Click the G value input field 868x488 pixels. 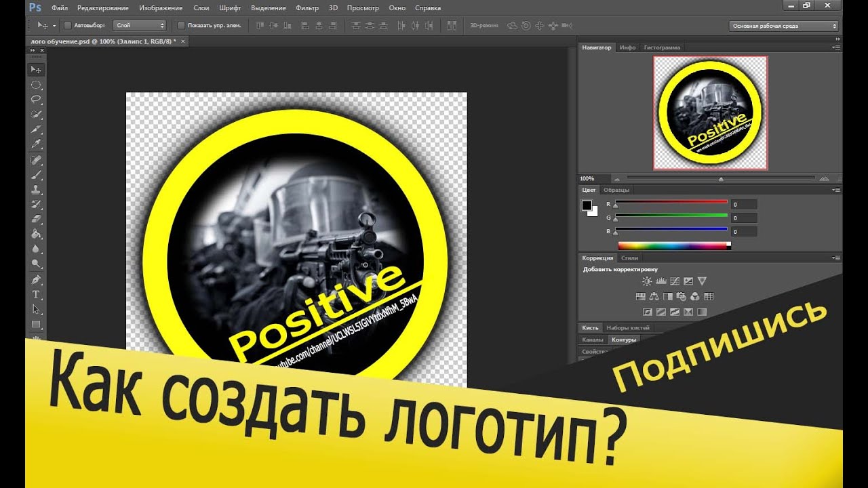point(744,218)
